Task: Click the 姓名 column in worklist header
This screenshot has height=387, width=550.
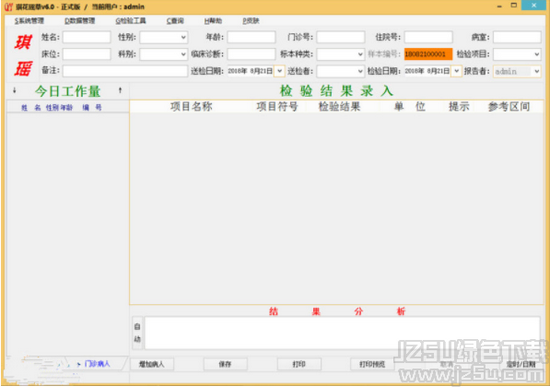Action: pyautogui.click(x=31, y=108)
